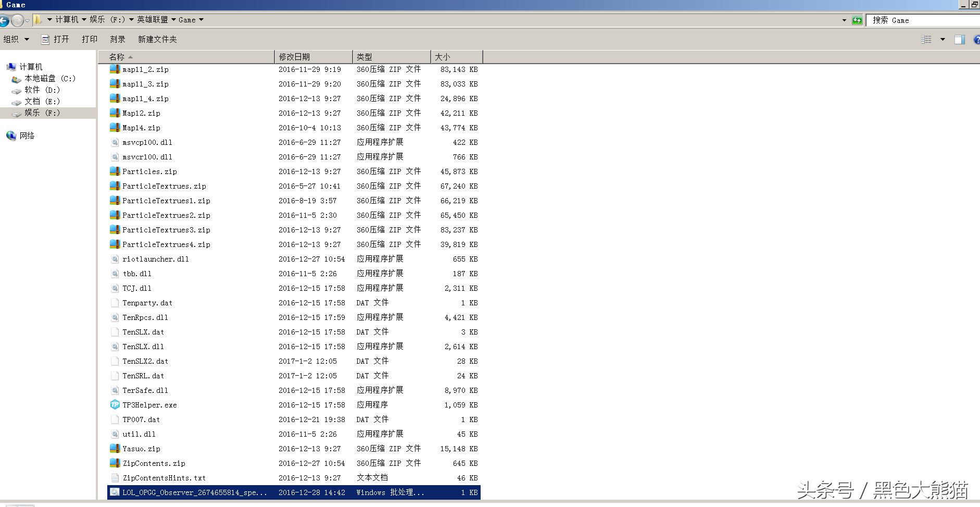Select 娱乐 (F:) in the navigation tree
The height and width of the screenshot is (507, 980).
[x=42, y=113]
